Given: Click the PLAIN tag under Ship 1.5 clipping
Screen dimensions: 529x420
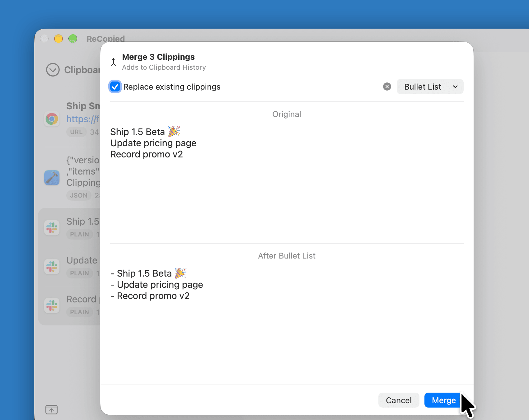Looking at the screenshot, I should pos(80,234).
